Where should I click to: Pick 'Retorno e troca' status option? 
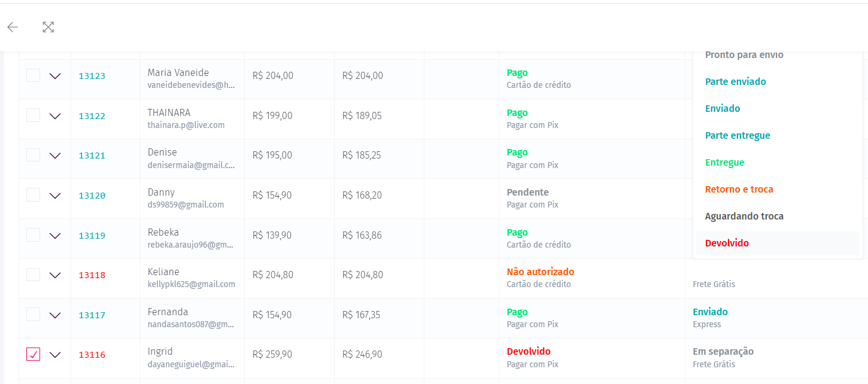point(739,190)
